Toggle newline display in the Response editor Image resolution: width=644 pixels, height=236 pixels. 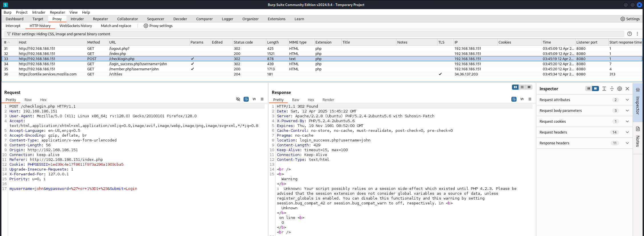tap(522, 99)
